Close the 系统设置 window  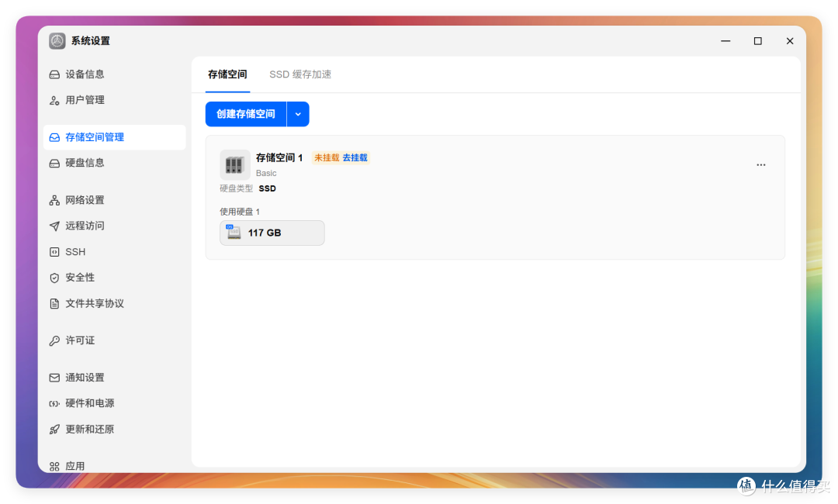click(790, 41)
